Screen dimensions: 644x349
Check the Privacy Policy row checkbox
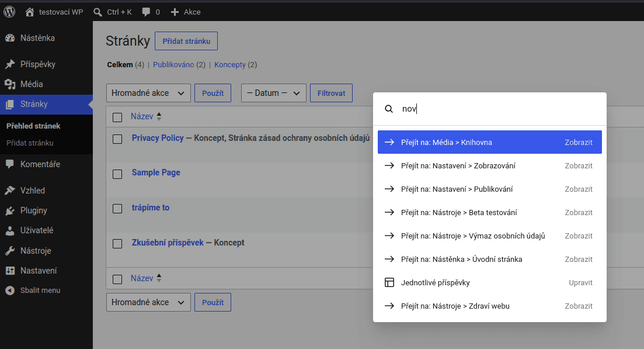click(117, 139)
